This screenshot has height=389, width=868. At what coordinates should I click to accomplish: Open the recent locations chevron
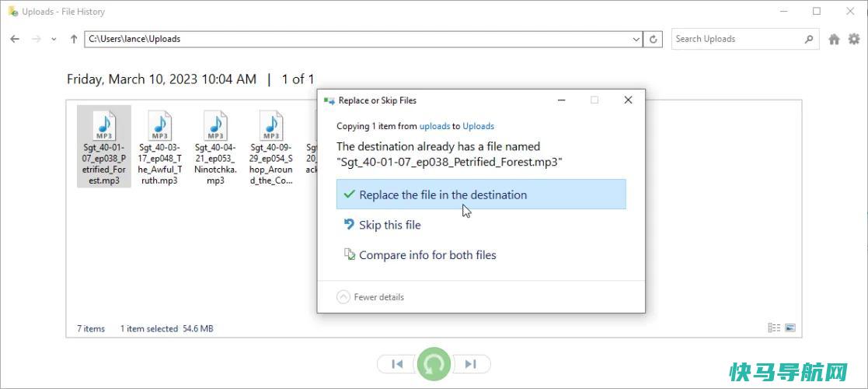(53, 40)
